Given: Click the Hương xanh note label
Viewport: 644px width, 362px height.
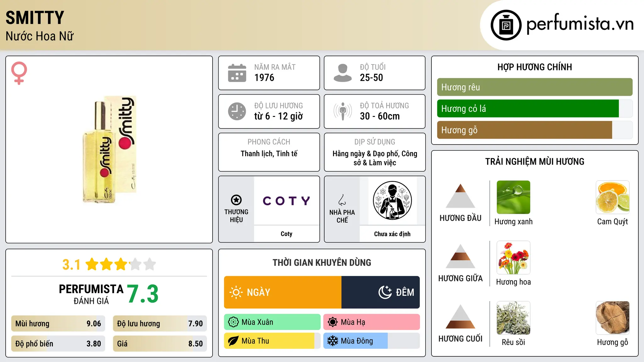Looking at the screenshot, I should pos(514,222).
